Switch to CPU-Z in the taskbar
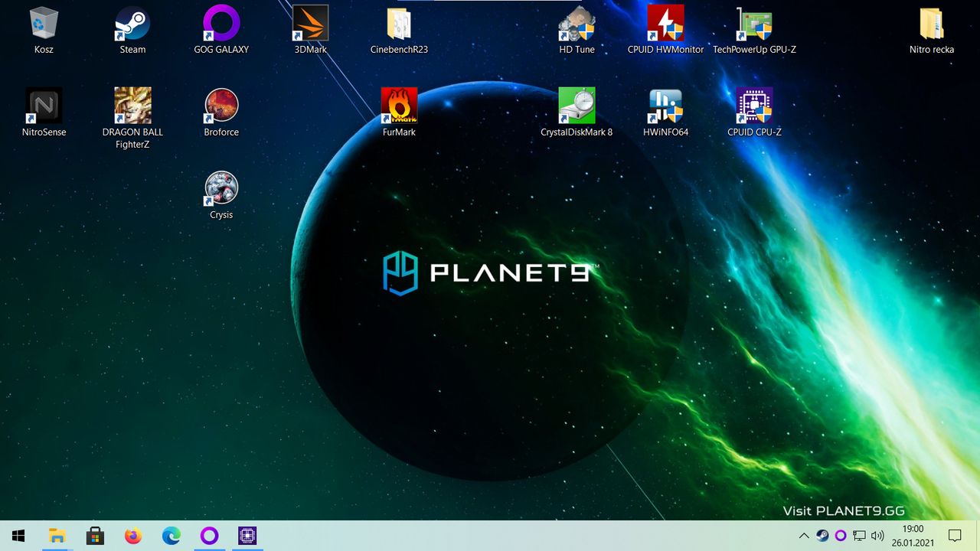The width and height of the screenshot is (980, 551). tap(247, 536)
